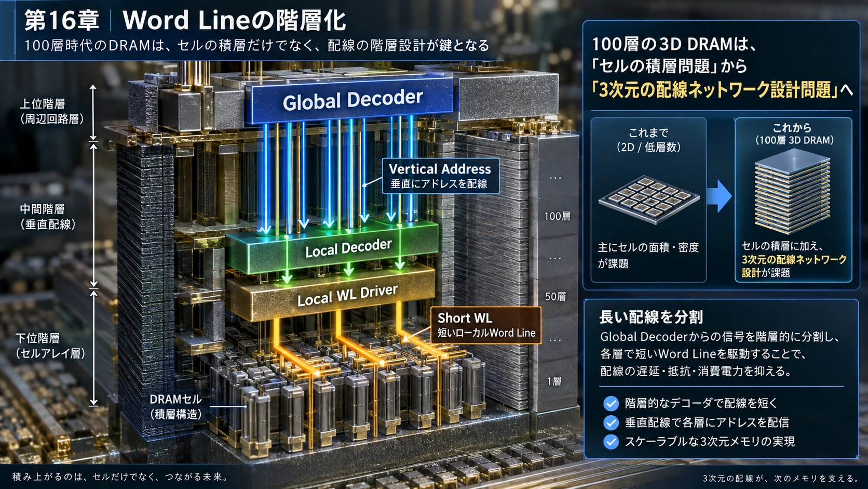This screenshot has width=868, height=489.
Task: Click the stacked 100層 3D DRAM illustration
Action: pyautogui.click(x=792, y=191)
